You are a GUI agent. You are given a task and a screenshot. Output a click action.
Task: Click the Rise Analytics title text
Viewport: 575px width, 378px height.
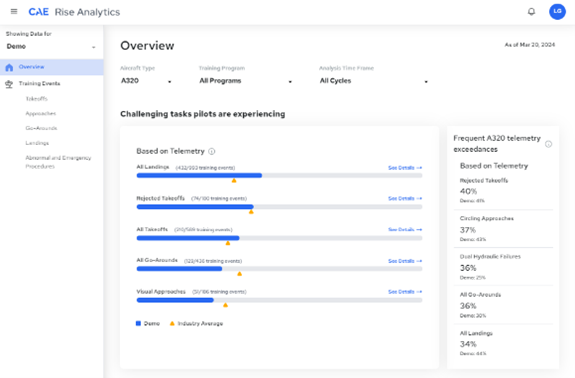point(87,12)
